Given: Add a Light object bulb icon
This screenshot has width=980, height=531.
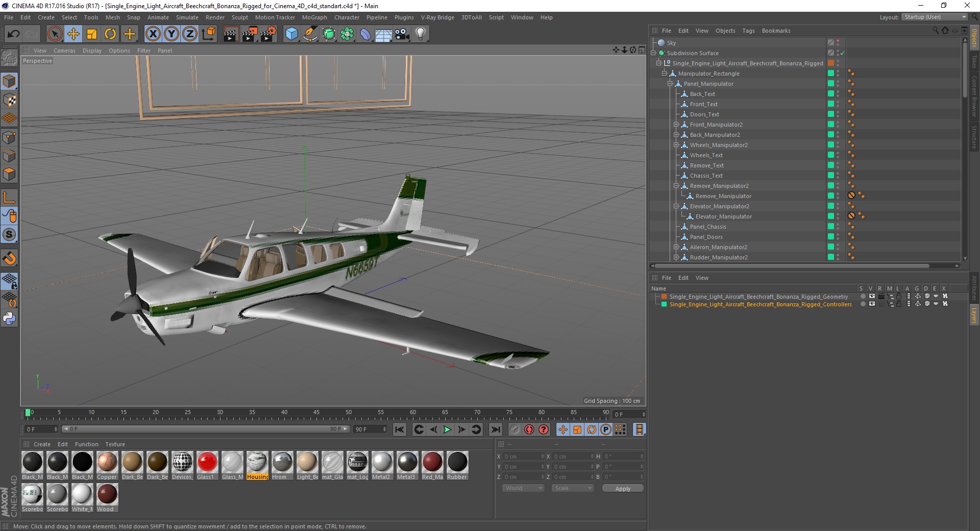Looking at the screenshot, I should 421,34.
